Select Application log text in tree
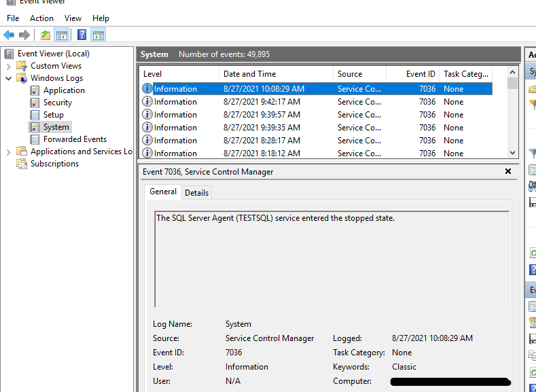This screenshot has height=392, width=536. click(64, 90)
